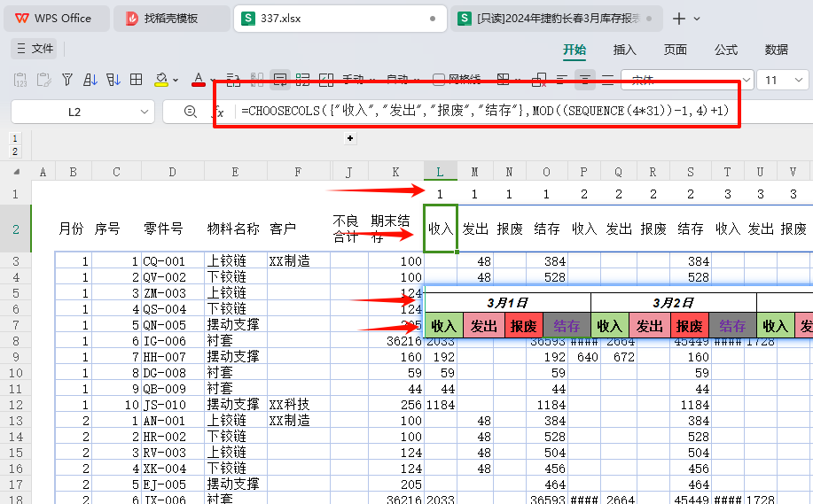The image size is (813, 504).
Task: Select cell L2 containing 收入
Action: click(441, 229)
